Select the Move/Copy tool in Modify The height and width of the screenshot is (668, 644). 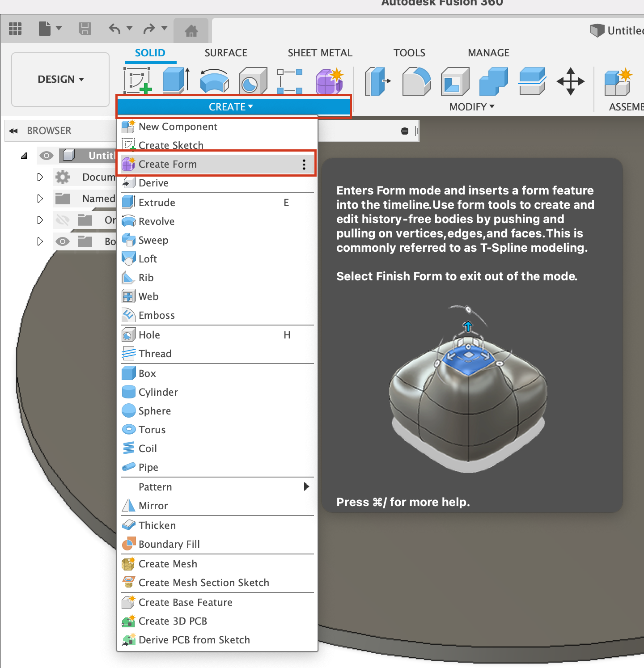point(571,81)
